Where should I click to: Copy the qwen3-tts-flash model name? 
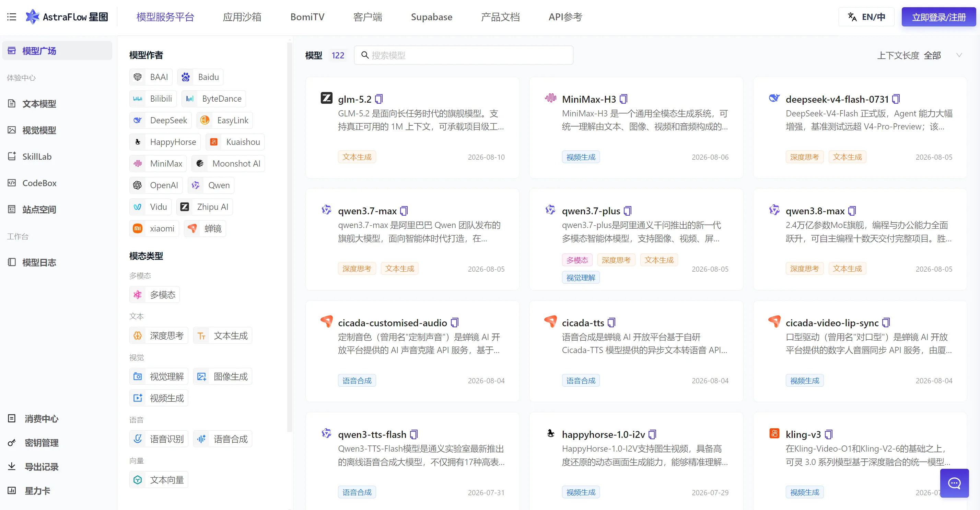pyautogui.click(x=414, y=434)
